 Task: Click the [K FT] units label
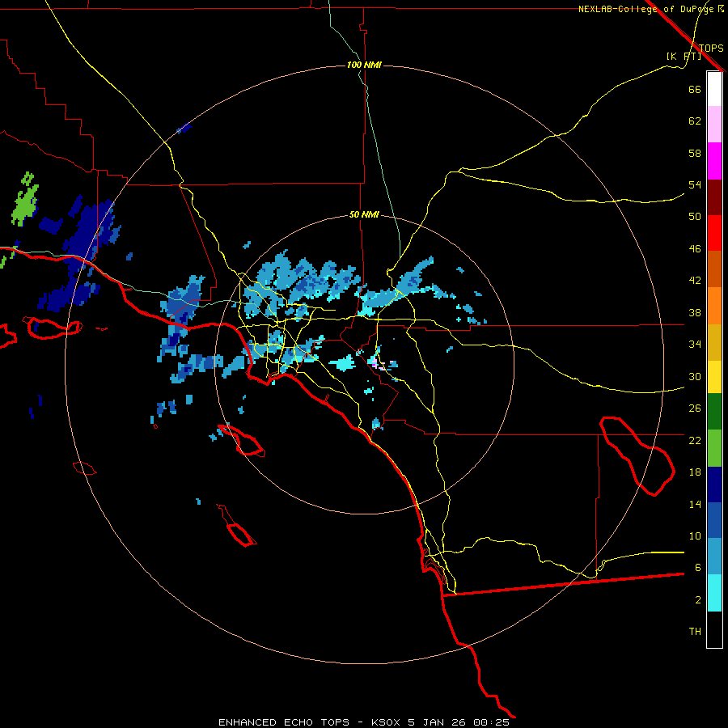click(x=684, y=56)
